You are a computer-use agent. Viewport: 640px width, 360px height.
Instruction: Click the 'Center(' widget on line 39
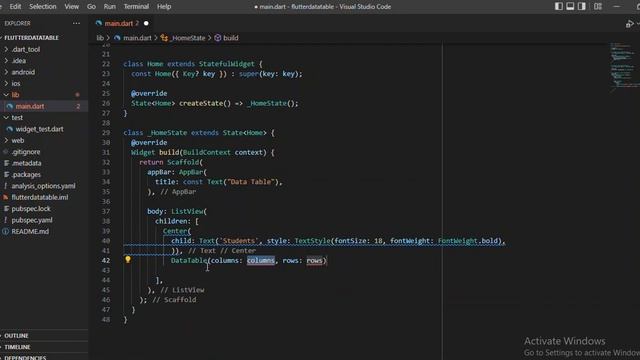pyautogui.click(x=177, y=231)
